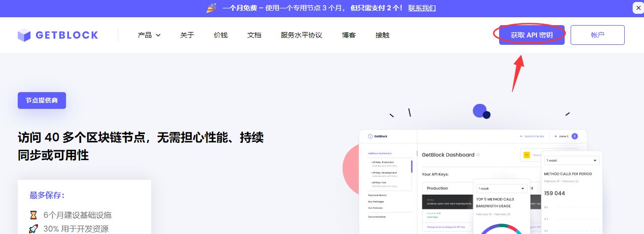Open 文档 in the navigation bar
This screenshot has height=234, width=644.
point(254,35)
